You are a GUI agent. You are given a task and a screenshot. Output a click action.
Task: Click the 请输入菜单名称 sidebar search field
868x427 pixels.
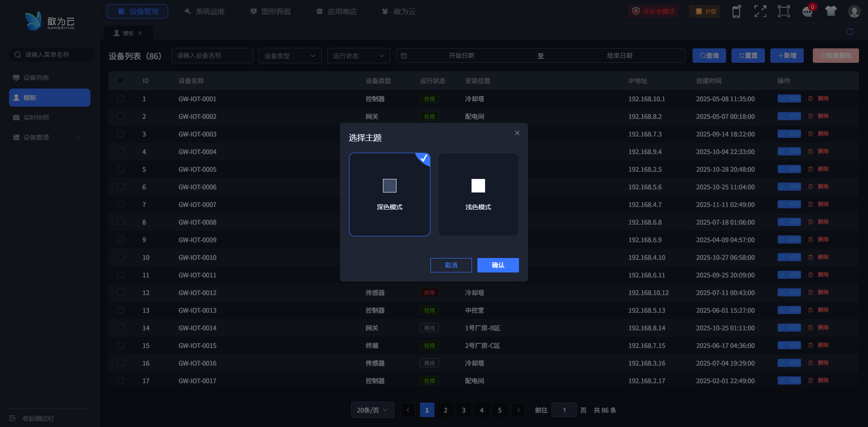pyautogui.click(x=52, y=55)
